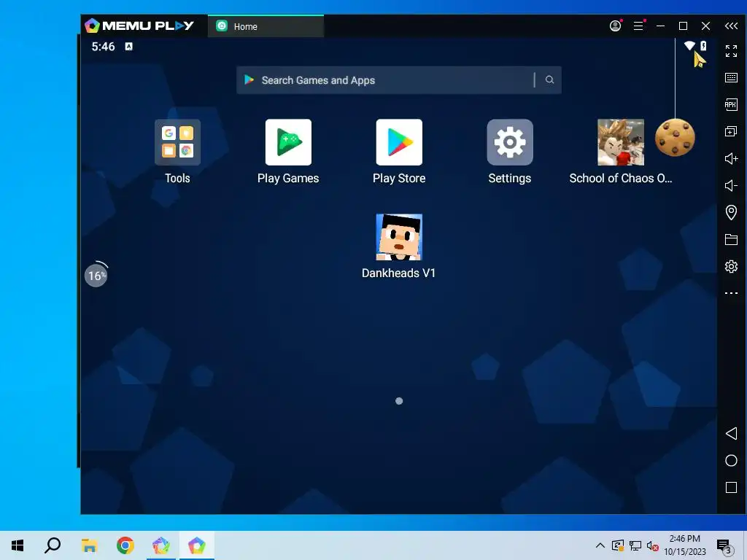Open the shared folder icon
The image size is (747, 560).
731,239
